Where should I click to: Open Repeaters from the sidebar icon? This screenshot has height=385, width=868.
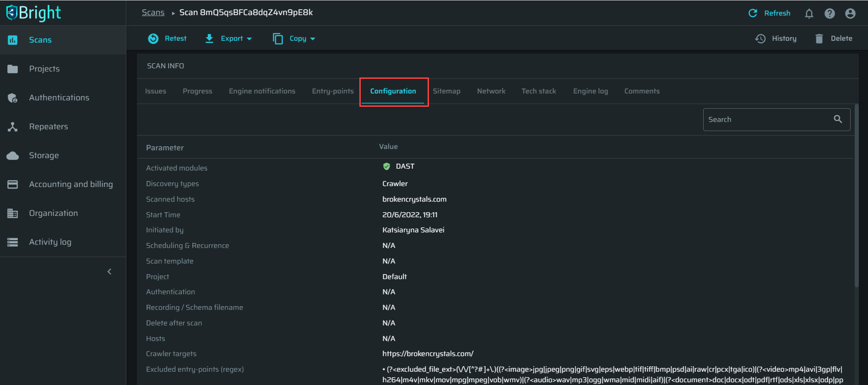[13, 127]
